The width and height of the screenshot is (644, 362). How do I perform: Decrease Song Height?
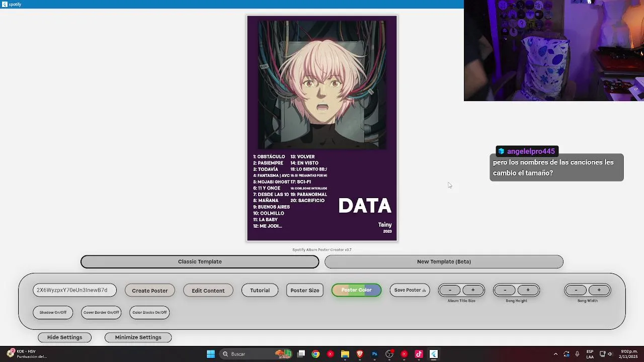coord(505,290)
